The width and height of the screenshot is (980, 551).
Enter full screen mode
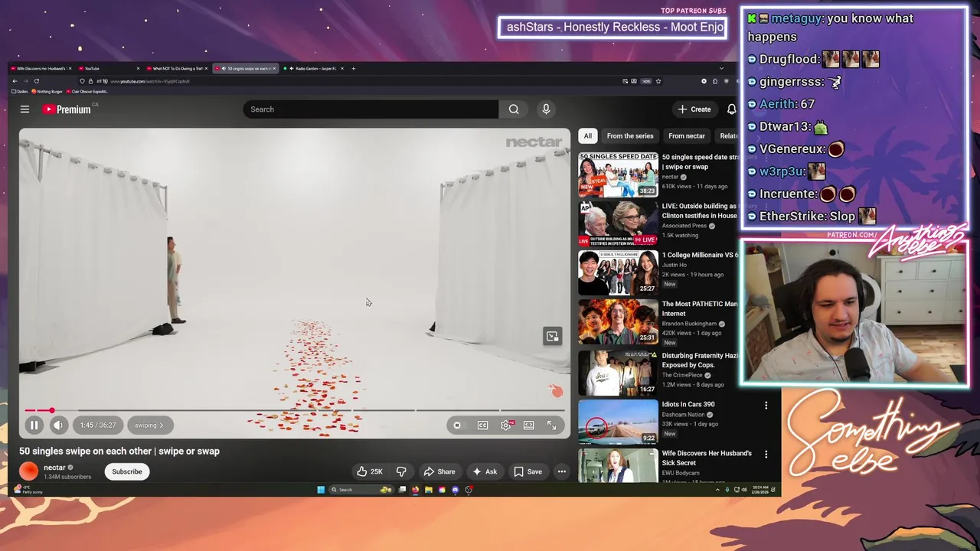[551, 425]
